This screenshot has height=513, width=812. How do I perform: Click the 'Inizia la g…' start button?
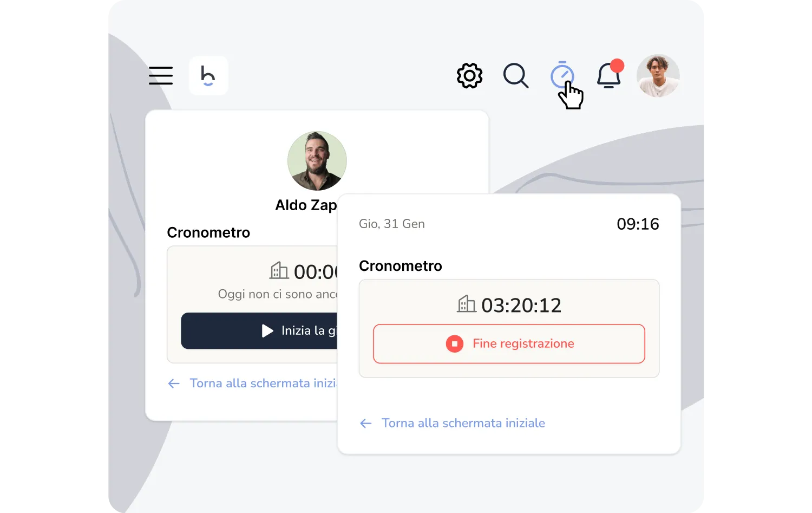259,330
